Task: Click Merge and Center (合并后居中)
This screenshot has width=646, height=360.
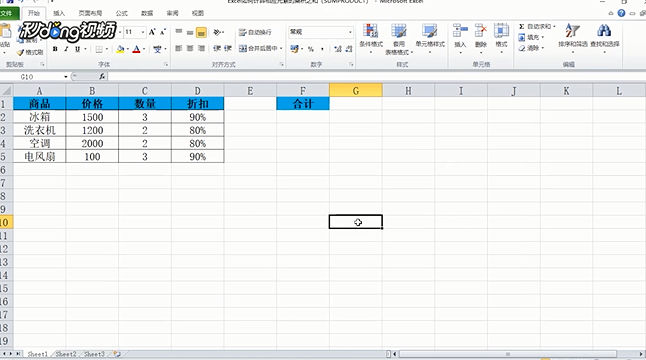Action: tap(258, 49)
